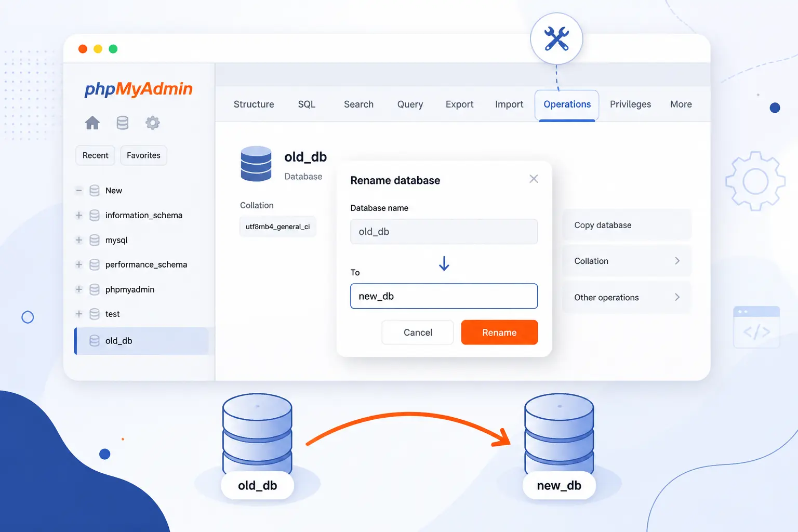Viewport: 798px width, 532px height.
Task: Click the database icon beside test
Action: click(95, 314)
